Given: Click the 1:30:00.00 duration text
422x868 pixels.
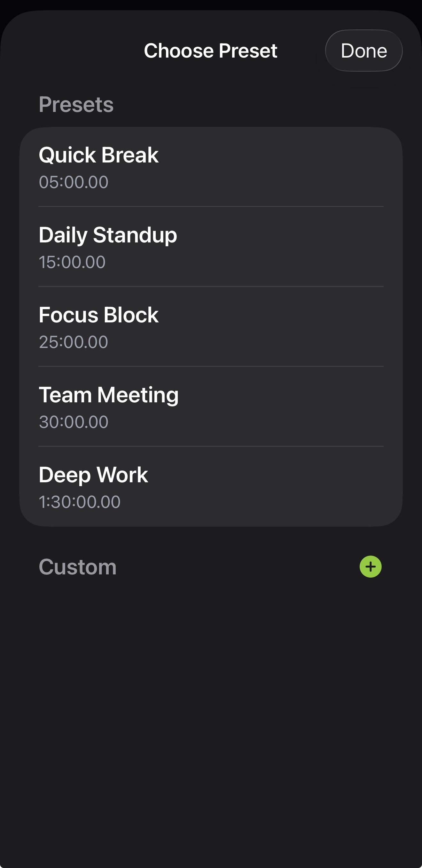Looking at the screenshot, I should 80,502.
